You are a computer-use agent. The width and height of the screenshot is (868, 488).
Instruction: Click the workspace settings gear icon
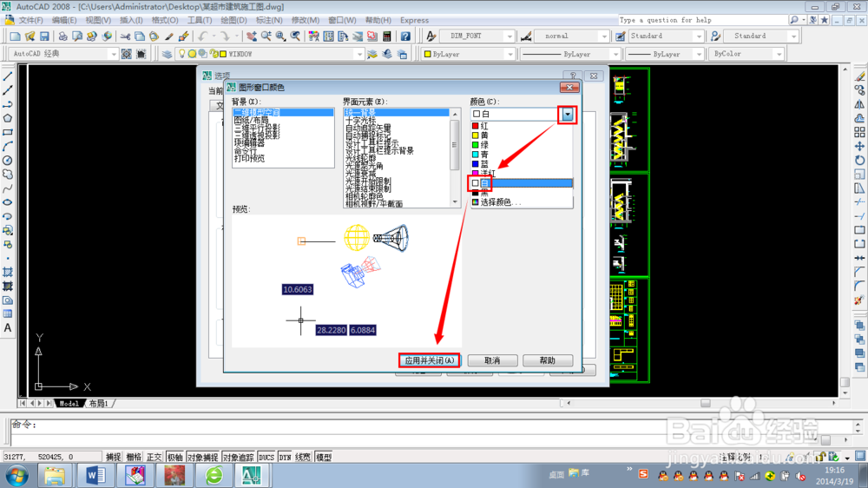click(126, 54)
